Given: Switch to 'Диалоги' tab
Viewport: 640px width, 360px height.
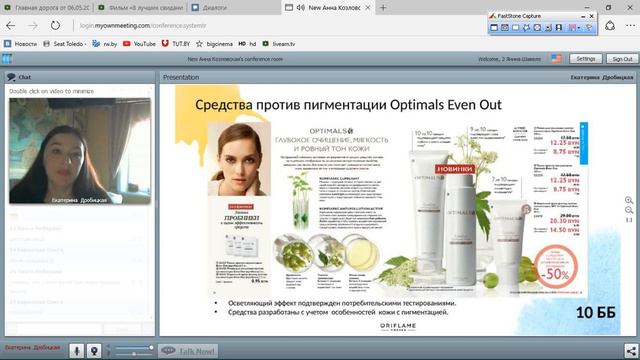Looking at the screenshot, I should coord(234,7).
